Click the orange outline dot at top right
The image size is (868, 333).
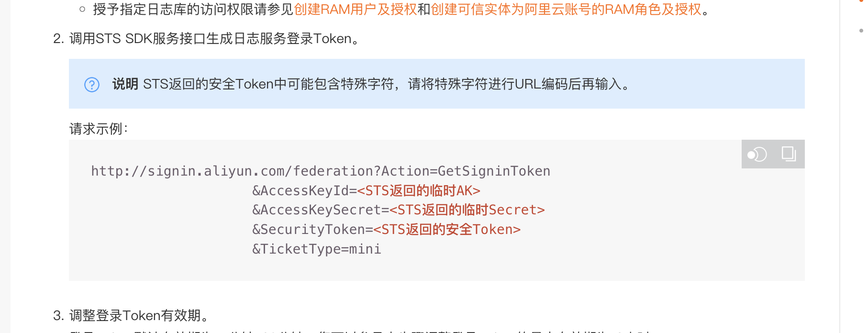click(861, 1)
